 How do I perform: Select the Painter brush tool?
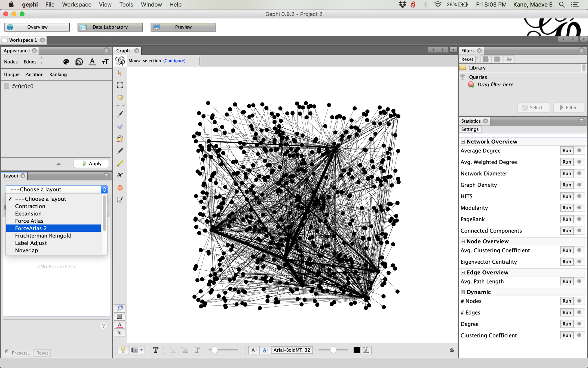point(120,114)
